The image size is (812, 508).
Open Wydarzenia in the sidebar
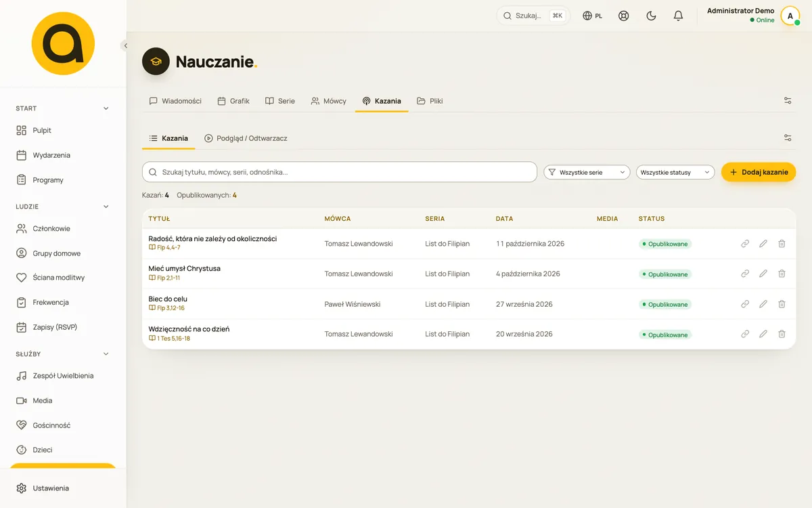click(x=63, y=155)
